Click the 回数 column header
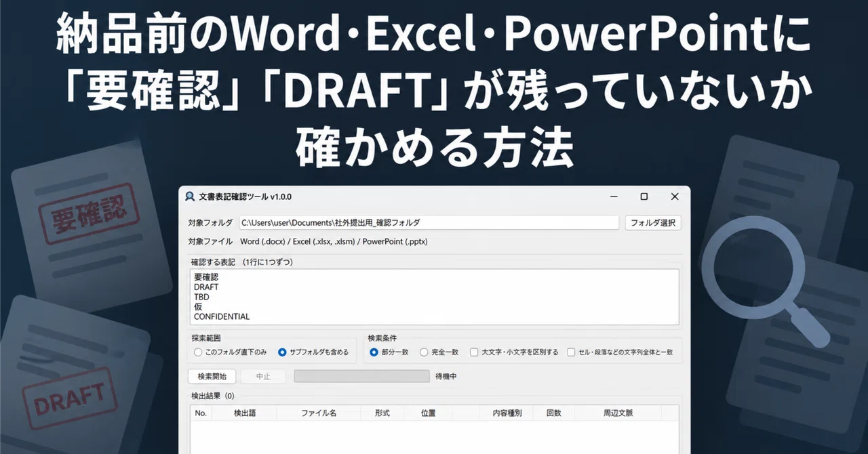Viewport: 868px width, 454px height. (x=554, y=413)
